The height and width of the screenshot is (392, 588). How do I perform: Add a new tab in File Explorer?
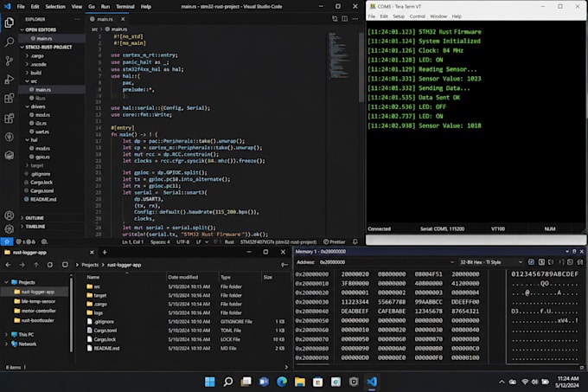pyautogui.click(x=105, y=253)
